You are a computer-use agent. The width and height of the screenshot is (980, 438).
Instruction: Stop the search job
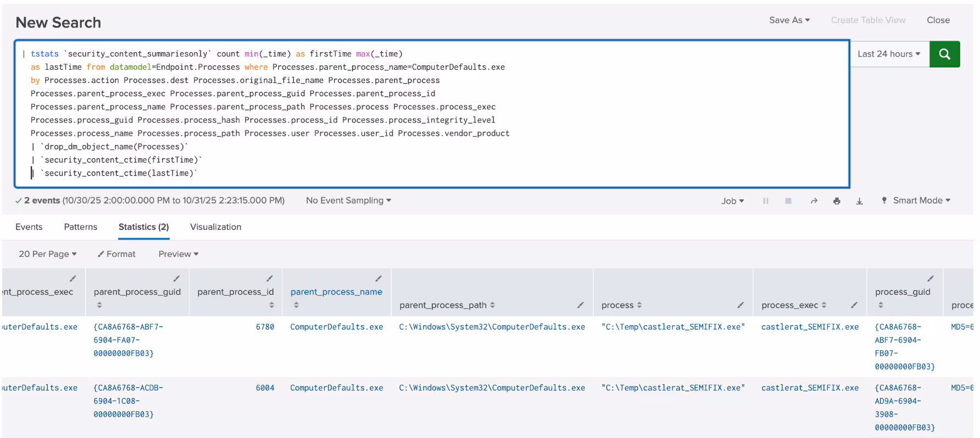point(788,201)
